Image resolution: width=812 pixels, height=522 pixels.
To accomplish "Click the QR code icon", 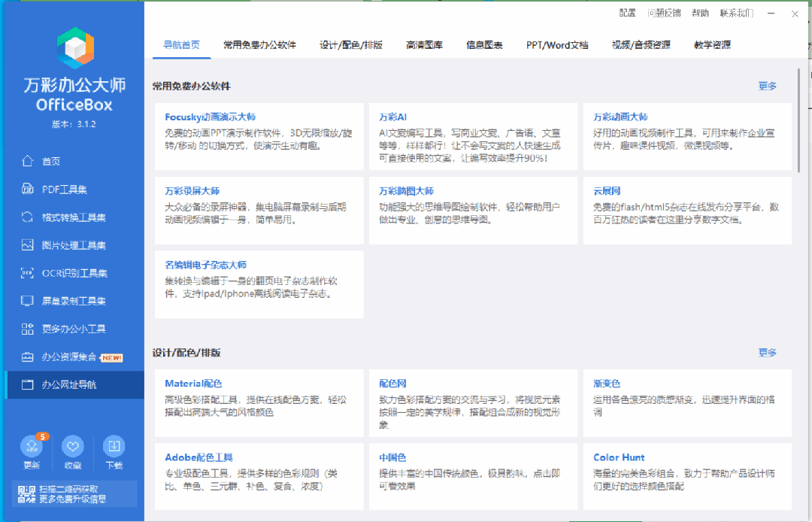I will (x=26, y=494).
